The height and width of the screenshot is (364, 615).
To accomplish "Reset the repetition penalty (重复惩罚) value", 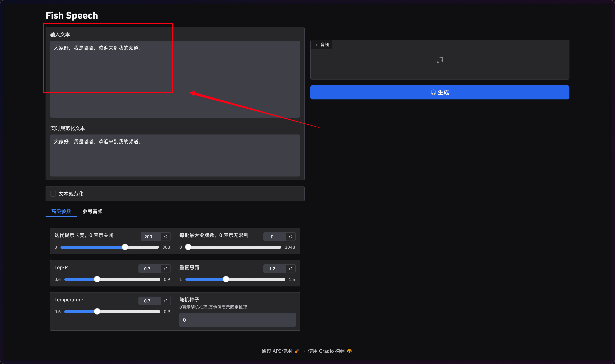I will [x=291, y=269].
